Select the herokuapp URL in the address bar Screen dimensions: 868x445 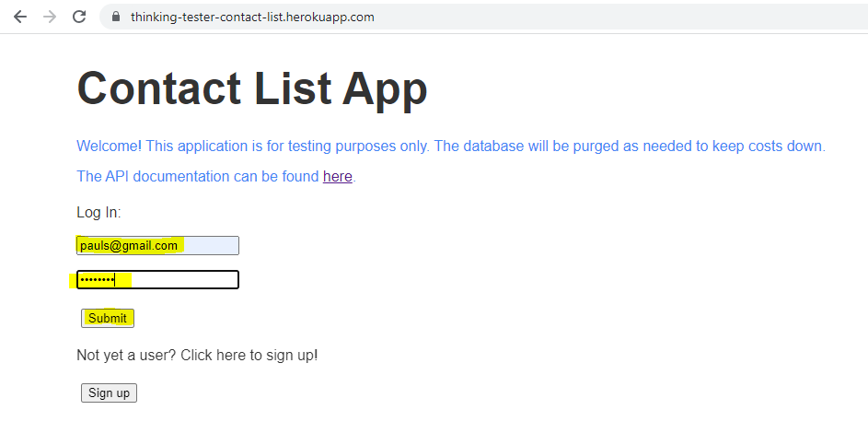coord(252,18)
